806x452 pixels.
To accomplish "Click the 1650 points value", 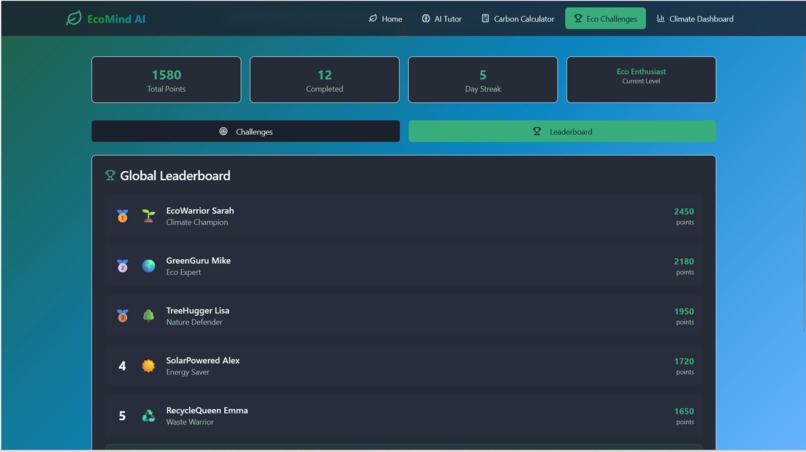I will point(684,411).
